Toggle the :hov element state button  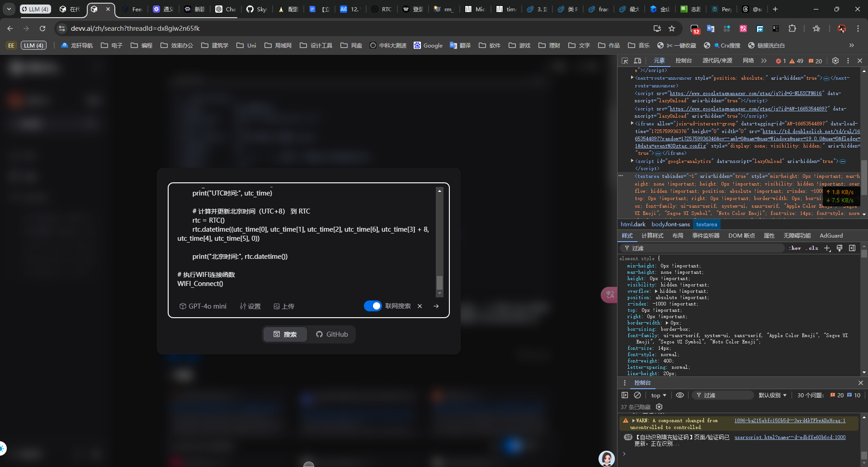click(795, 248)
